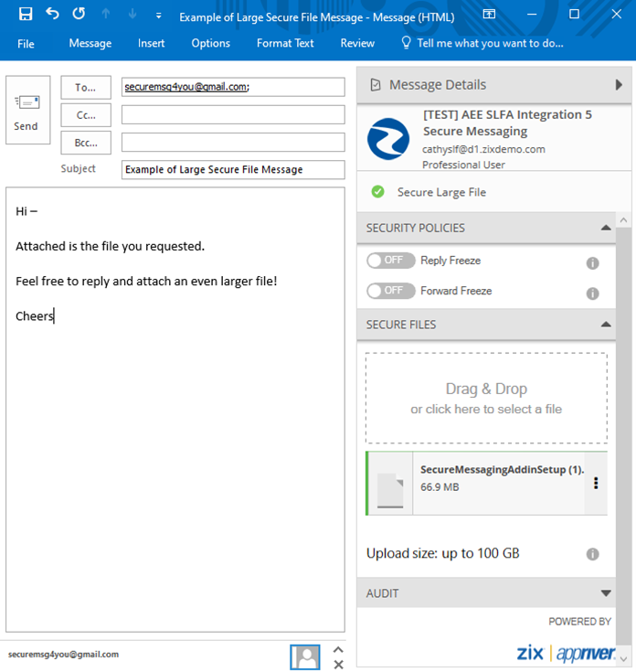Click in the message body area
This screenshot has width=636, height=672.
tap(175, 410)
